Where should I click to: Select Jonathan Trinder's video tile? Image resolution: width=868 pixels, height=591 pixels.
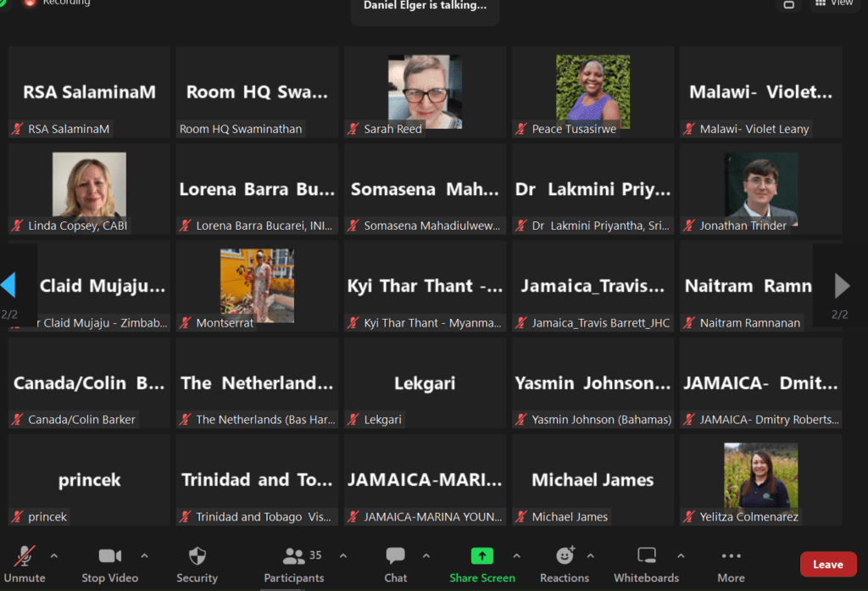tap(760, 188)
